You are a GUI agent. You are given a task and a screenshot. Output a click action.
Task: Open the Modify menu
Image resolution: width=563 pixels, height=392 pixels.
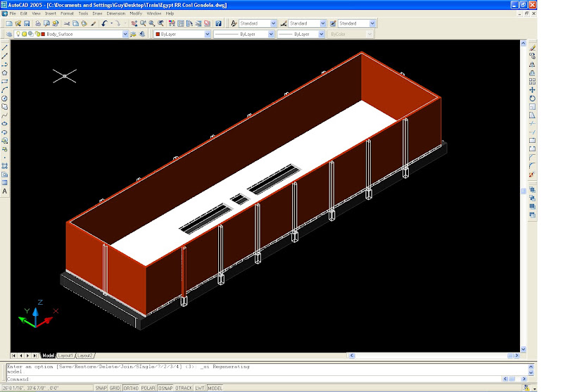[x=136, y=13]
